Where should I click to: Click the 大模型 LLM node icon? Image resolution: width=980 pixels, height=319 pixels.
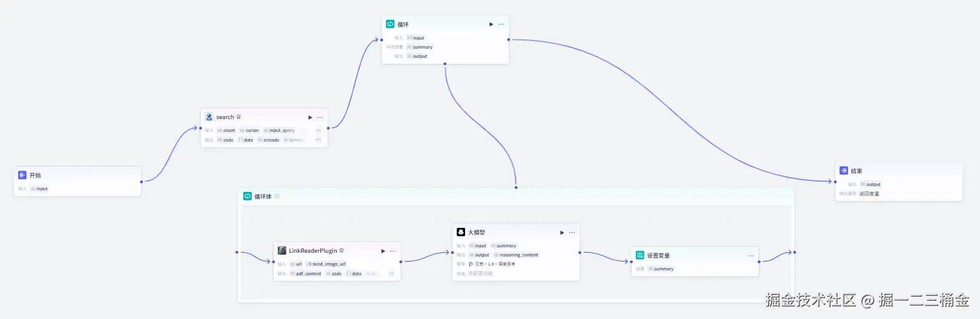[x=461, y=232]
